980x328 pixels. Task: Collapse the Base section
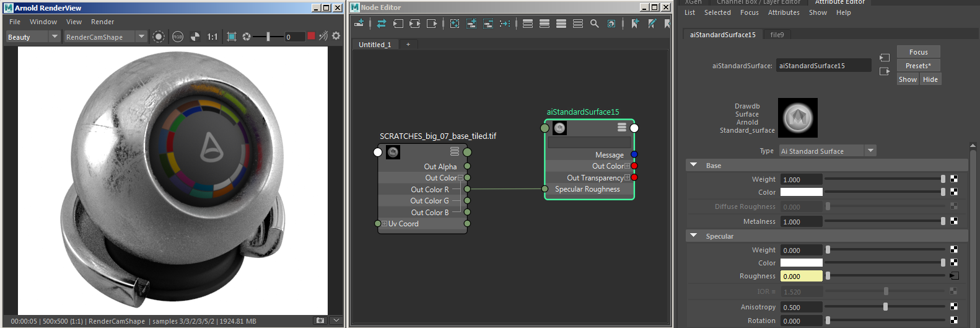point(694,166)
